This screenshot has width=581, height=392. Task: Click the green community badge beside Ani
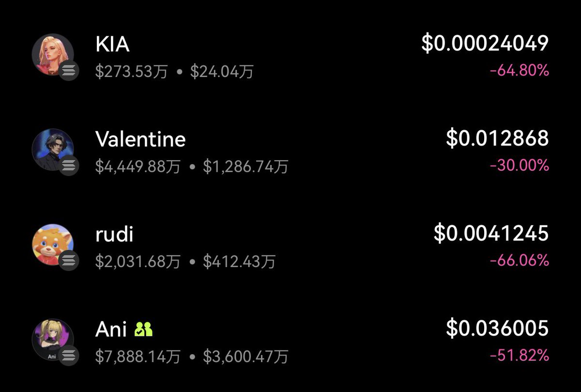144,330
